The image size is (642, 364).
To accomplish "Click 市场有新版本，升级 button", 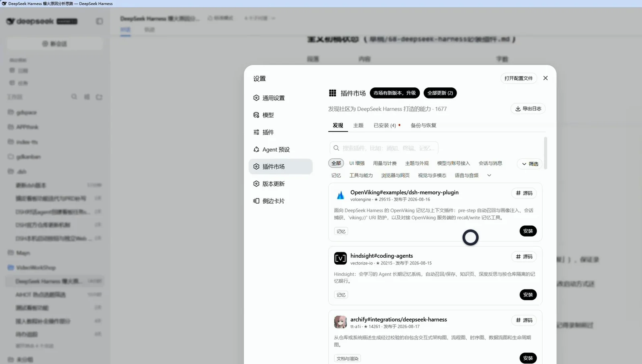I will (x=394, y=93).
